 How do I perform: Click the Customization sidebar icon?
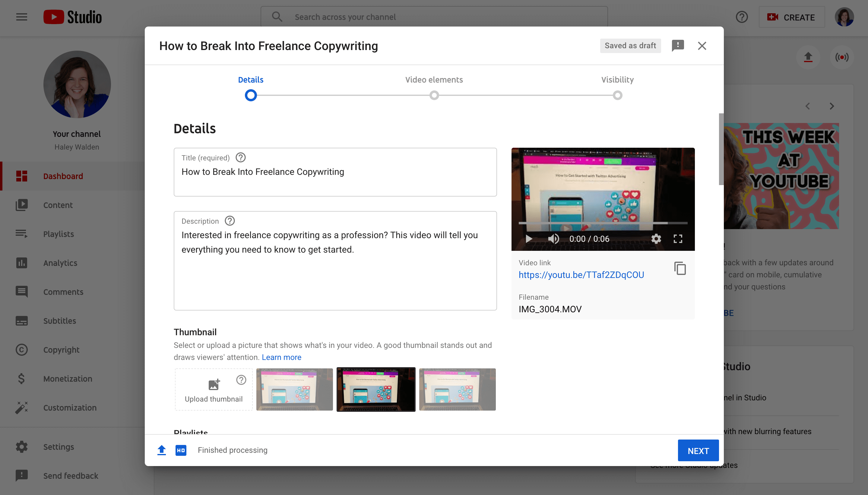tap(21, 408)
